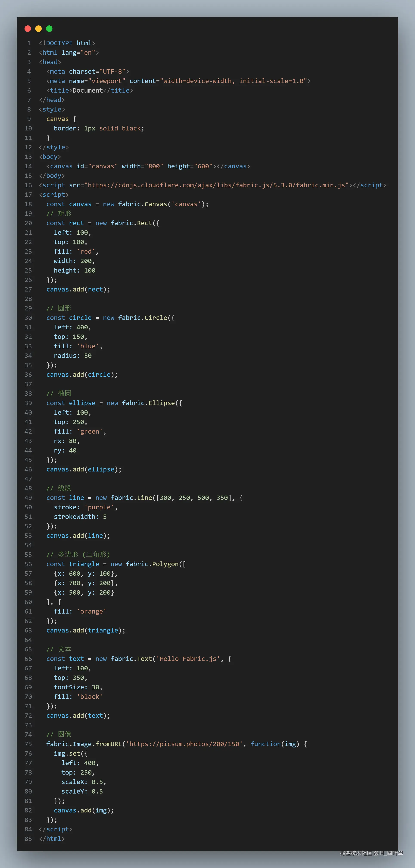This screenshot has height=868, width=415.
Task: Click the 'purple' stroke color value
Action: coord(99,507)
